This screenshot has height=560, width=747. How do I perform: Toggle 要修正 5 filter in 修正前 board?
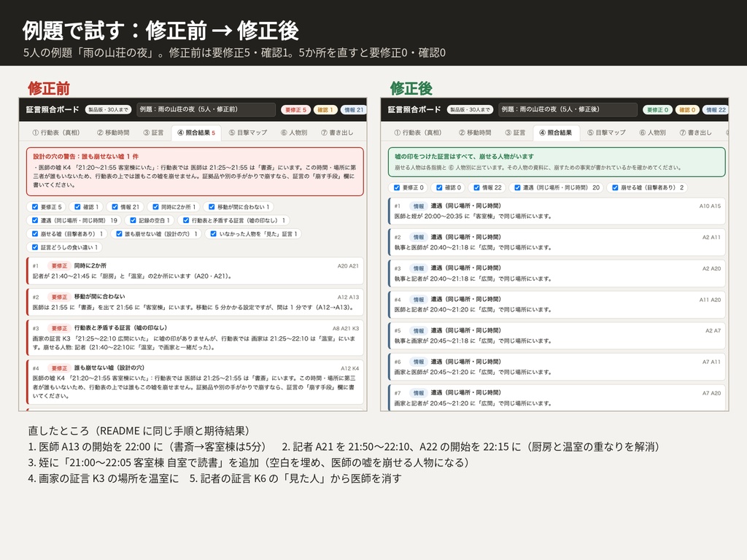pos(35,206)
